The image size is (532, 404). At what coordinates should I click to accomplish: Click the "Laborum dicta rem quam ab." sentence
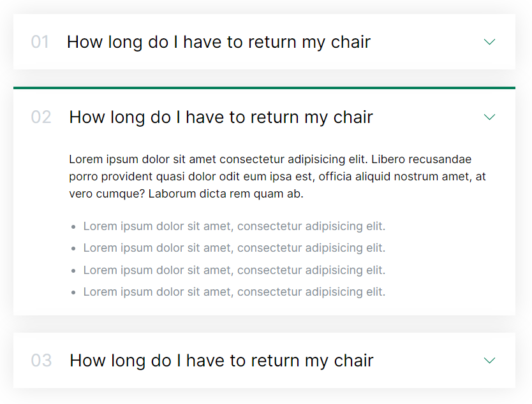pos(225,194)
